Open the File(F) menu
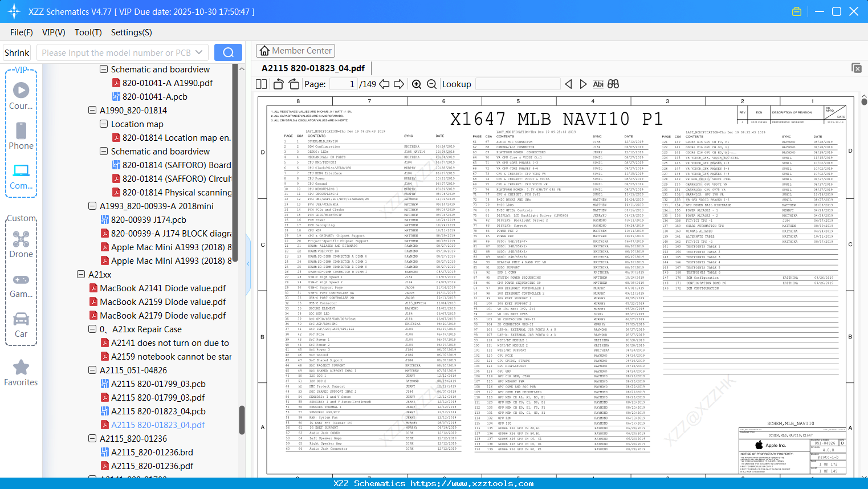Screen dimensions: 868x489 (22, 32)
